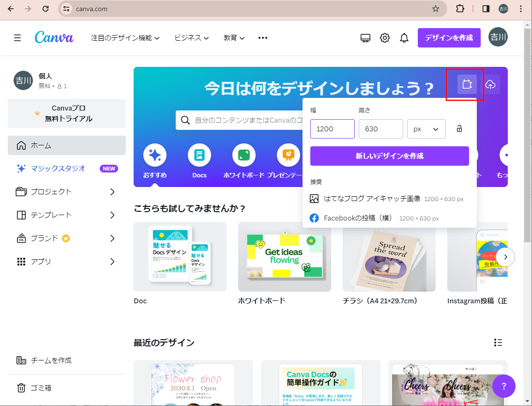The image size is (532, 406).
Task: Click the 幅 width input field
Action: [332, 129]
